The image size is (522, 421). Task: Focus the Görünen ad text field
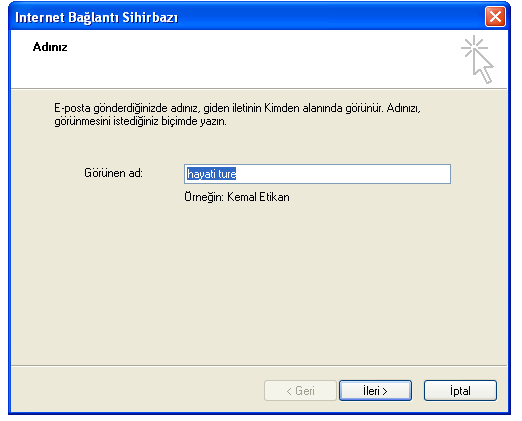coord(317,174)
